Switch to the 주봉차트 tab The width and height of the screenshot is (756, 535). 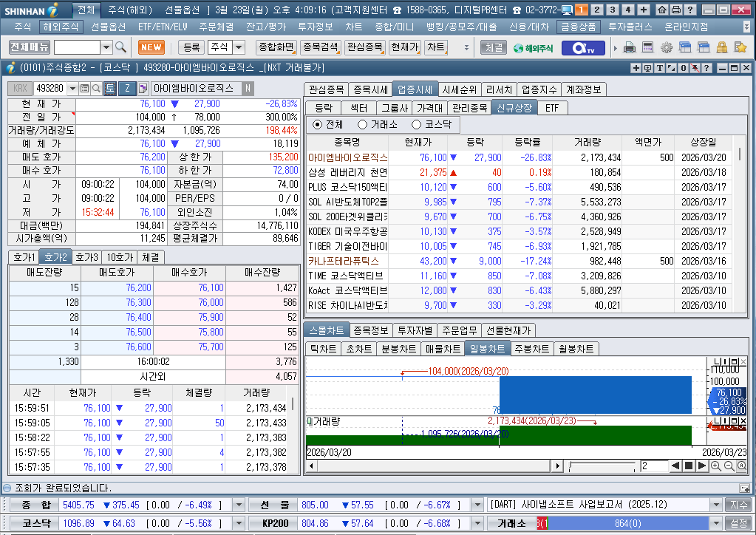532,349
